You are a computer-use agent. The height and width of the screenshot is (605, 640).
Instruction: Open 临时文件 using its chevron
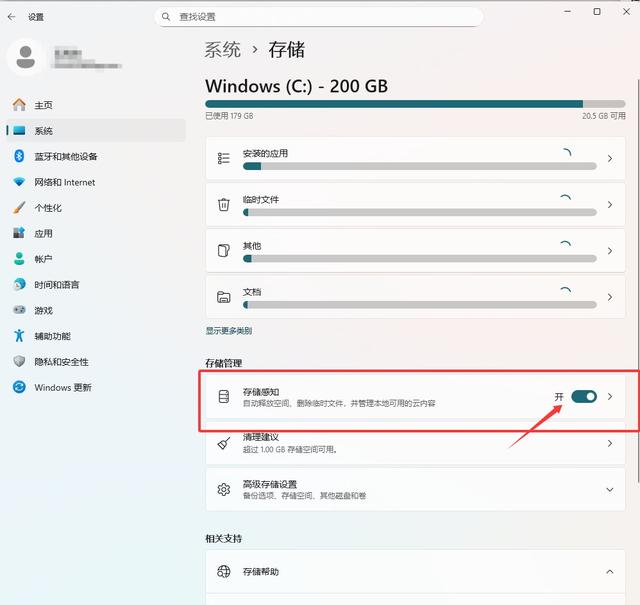(610, 204)
